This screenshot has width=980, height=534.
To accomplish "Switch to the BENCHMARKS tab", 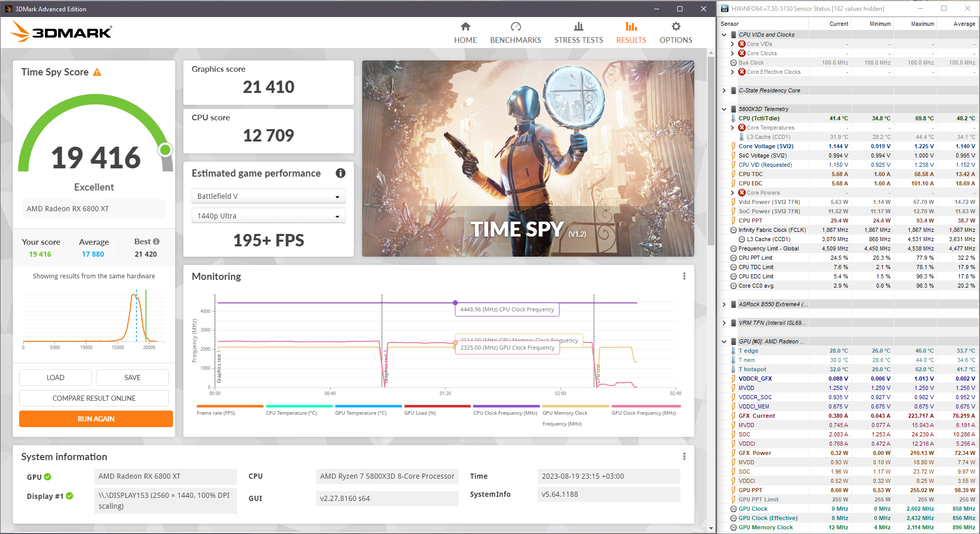I will (x=516, y=33).
